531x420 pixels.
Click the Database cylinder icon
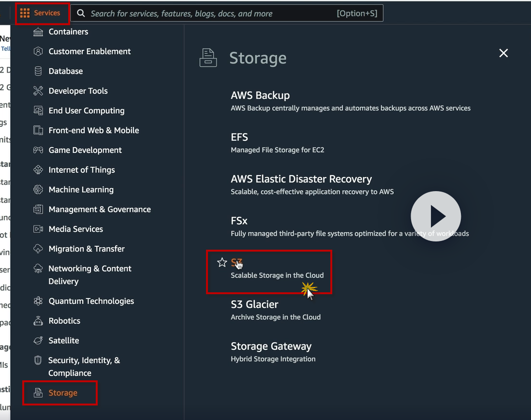click(x=38, y=71)
